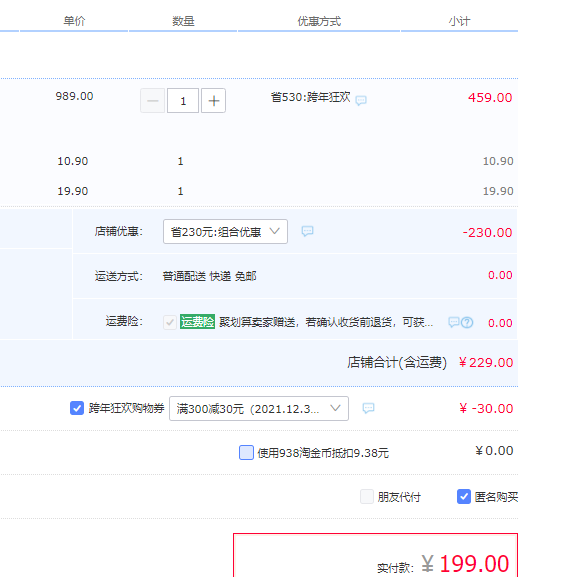The width and height of the screenshot is (562, 577).
Task: Click the comment icon next to 店铺优惠 dropdown
Action: tap(307, 231)
